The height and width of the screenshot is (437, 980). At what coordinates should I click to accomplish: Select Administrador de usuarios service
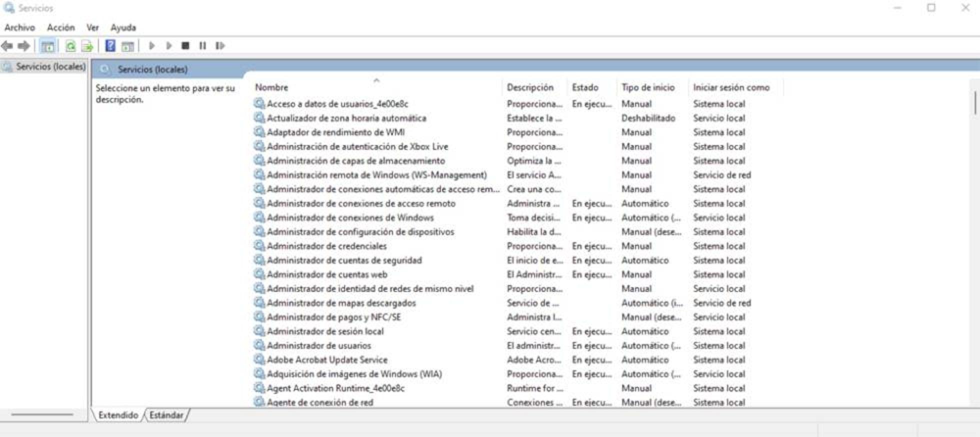tap(318, 345)
